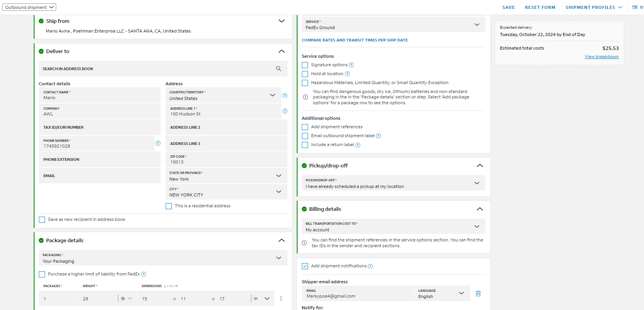644x310 pixels.
Task: Click the Phone Extension field
Action: pyautogui.click(x=100, y=159)
